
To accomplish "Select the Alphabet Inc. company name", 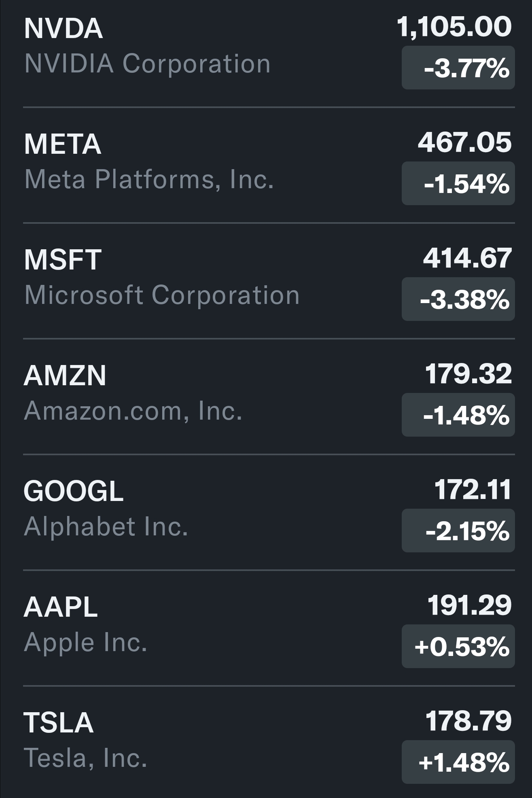I will pyautogui.click(x=106, y=526).
